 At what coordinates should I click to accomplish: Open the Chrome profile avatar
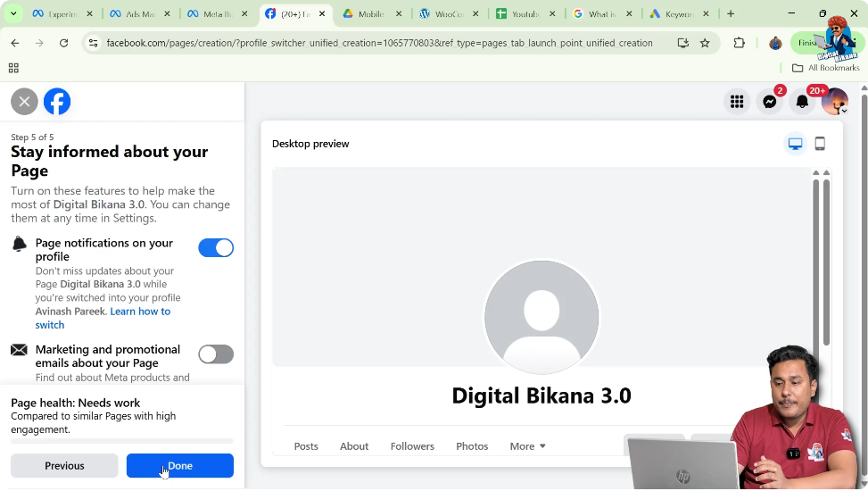(775, 43)
